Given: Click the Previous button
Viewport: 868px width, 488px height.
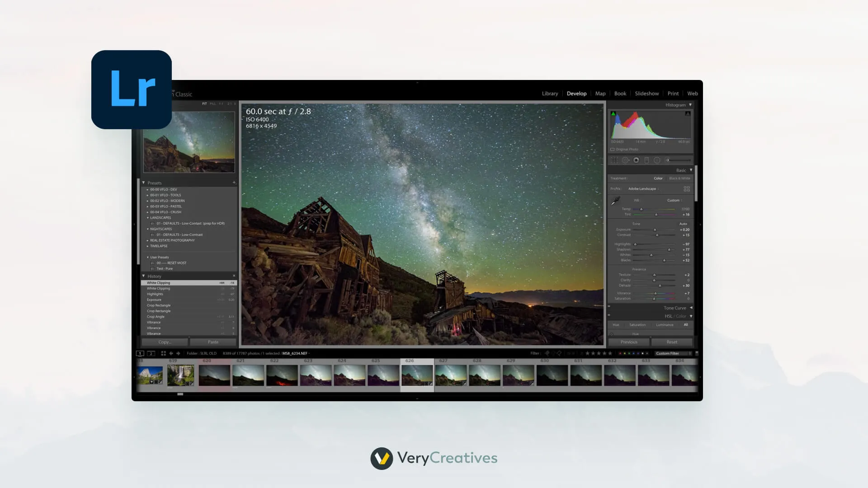Looking at the screenshot, I should pos(629,342).
